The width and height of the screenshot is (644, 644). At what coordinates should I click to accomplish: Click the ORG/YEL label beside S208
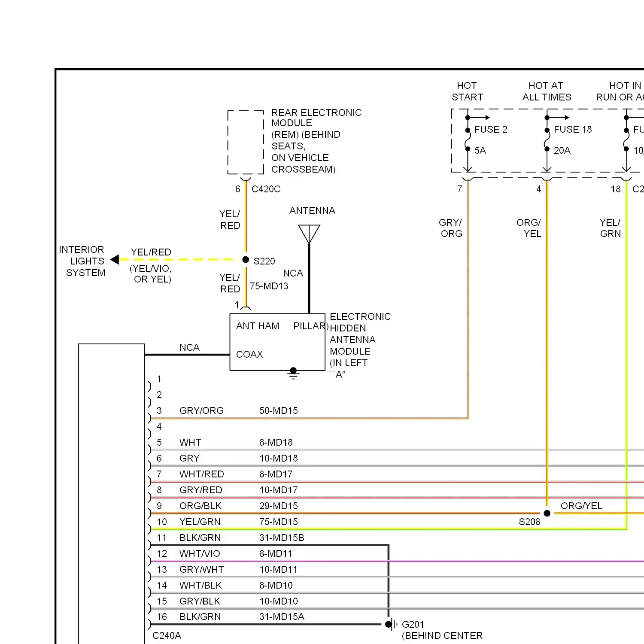coord(581,506)
